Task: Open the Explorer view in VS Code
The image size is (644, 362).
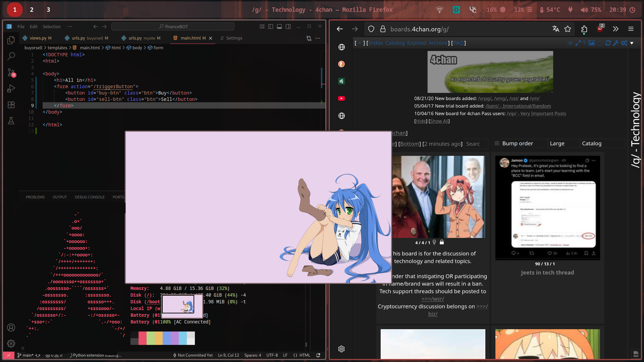Action: [x=11, y=40]
